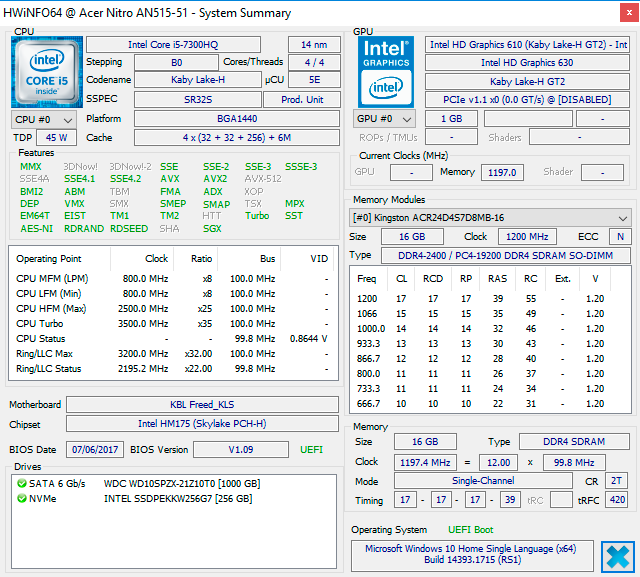Screen dimensions: 640x577
Task: Expand the Kingston memory module dropdown
Action: (x=623, y=217)
